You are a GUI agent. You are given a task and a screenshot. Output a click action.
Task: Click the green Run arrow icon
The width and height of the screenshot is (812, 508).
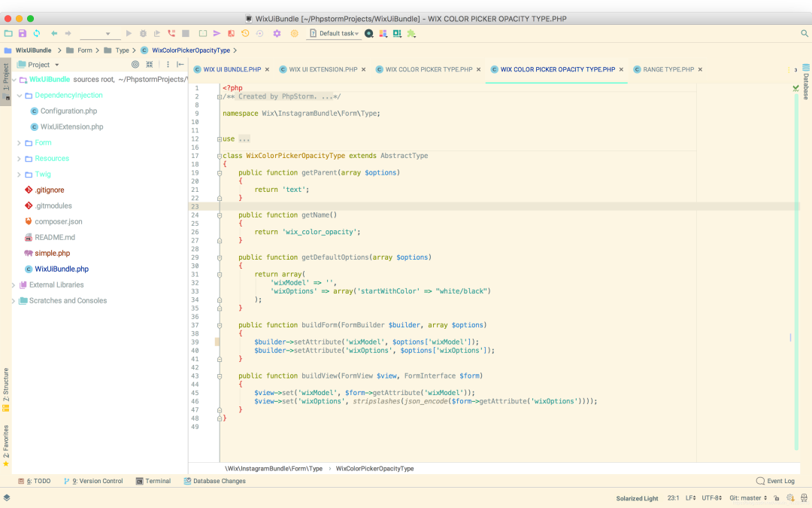click(129, 33)
